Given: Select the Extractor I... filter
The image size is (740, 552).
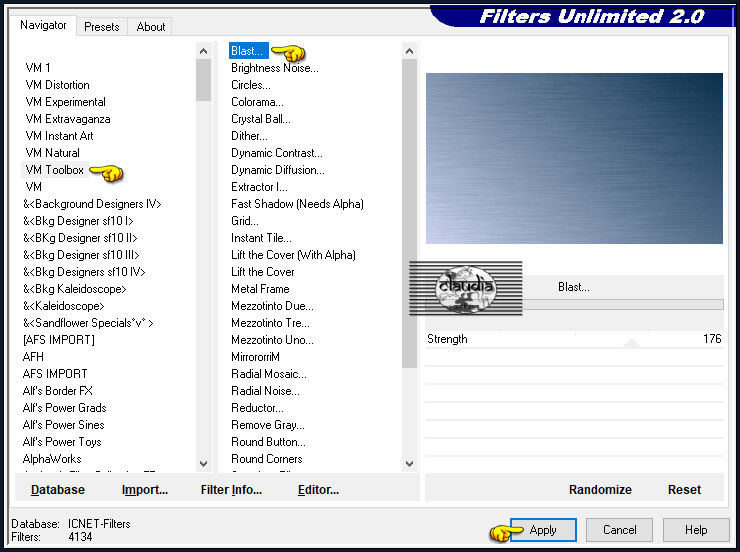Looking at the screenshot, I should (259, 187).
